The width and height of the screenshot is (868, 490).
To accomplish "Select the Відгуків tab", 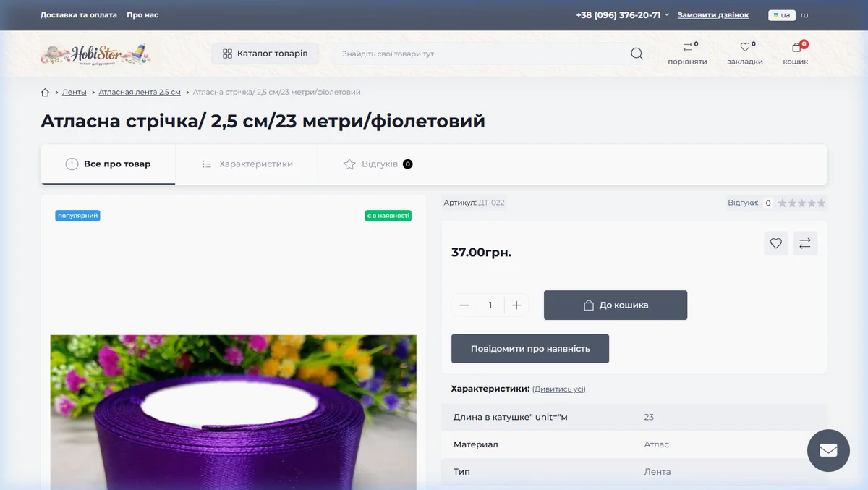I will click(378, 164).
